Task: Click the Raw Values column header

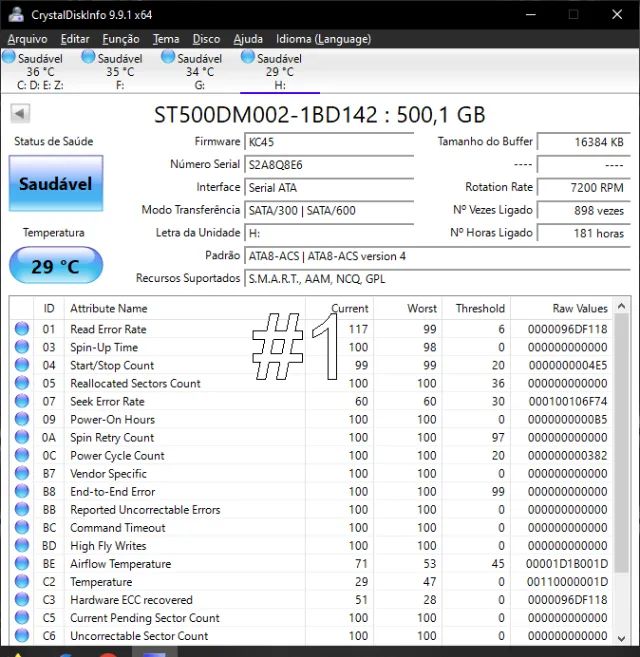Action: click(562, 308)
